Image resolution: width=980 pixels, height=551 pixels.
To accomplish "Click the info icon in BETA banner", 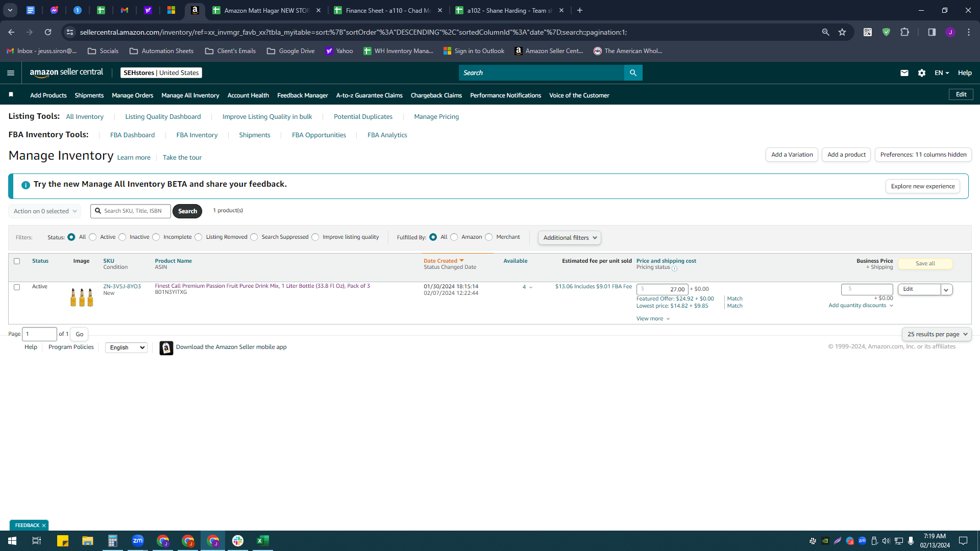I will point(26,185).
